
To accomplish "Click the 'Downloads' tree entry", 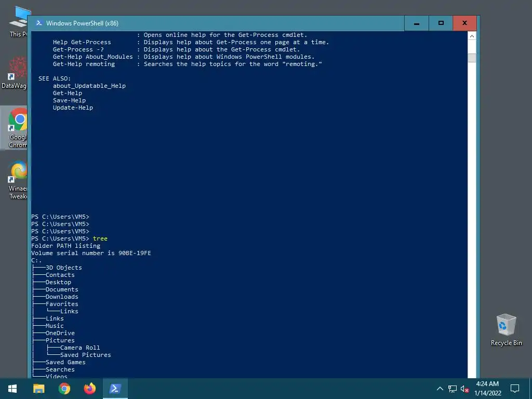I will pyautogui.click(x=62, y=297).
